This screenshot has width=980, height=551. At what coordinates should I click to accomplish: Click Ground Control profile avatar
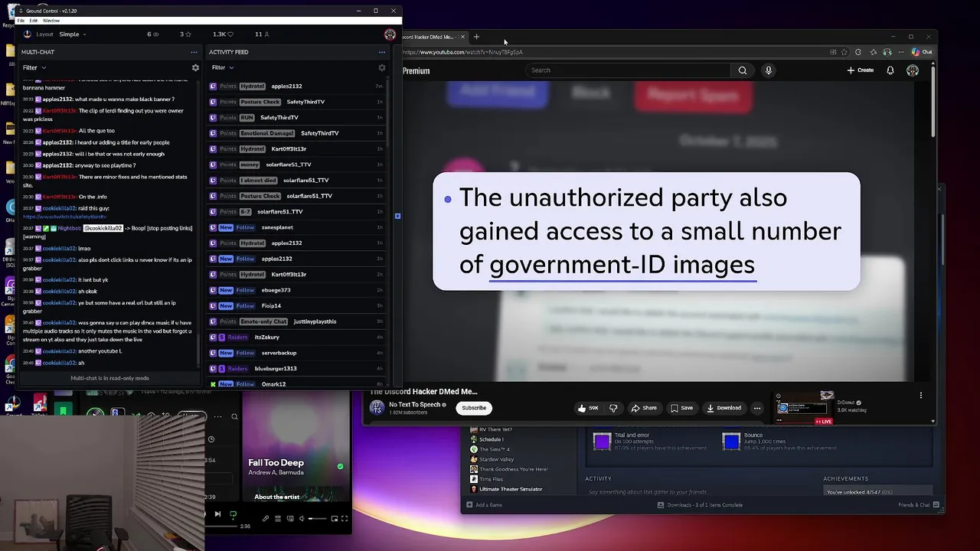click(390, 34)
